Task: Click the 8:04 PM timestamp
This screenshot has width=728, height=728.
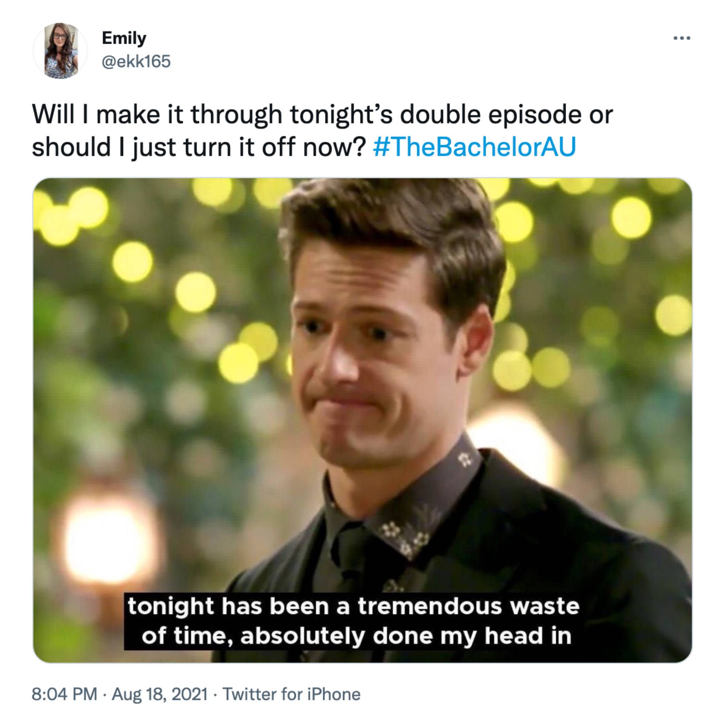Action: point(64,694)
